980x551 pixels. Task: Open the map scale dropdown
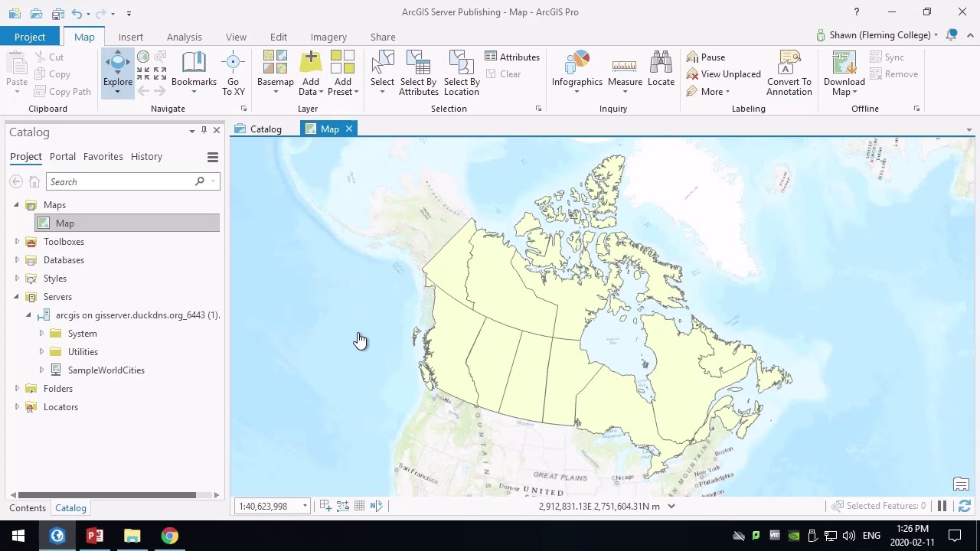tap(305, 506)
